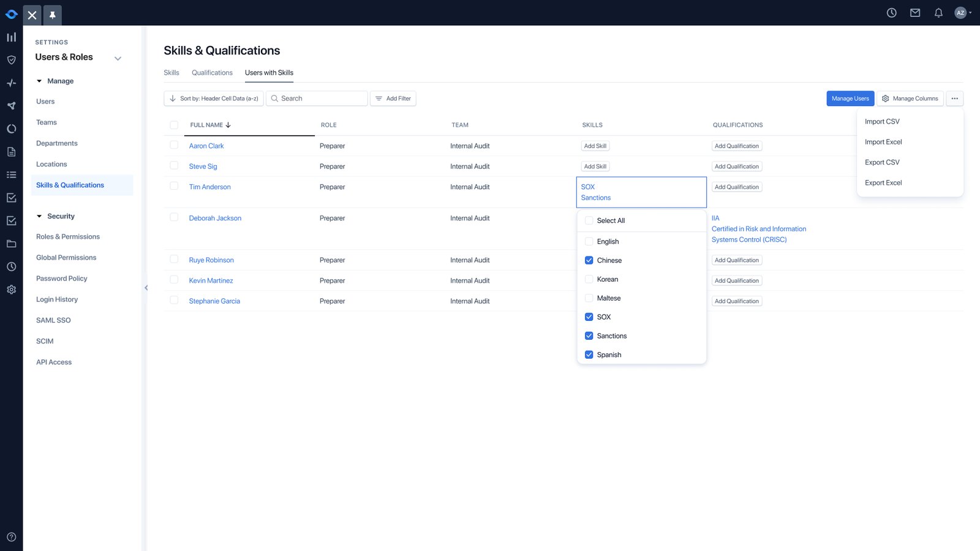Switch to the Qualifications tab
Screen dimensions: 980x551
[x=212, y=73]
